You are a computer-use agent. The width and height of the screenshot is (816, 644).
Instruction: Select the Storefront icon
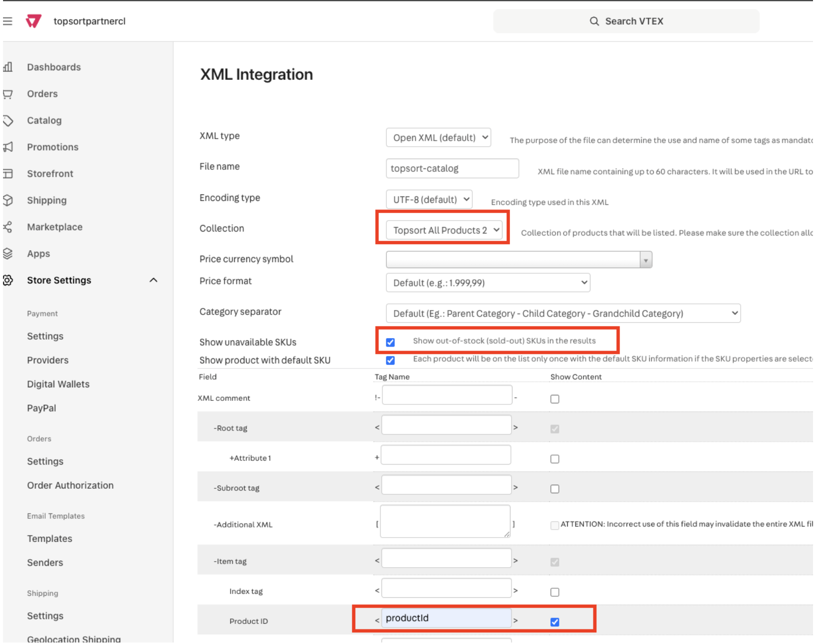pyautogui.click(x=8, y=173)
